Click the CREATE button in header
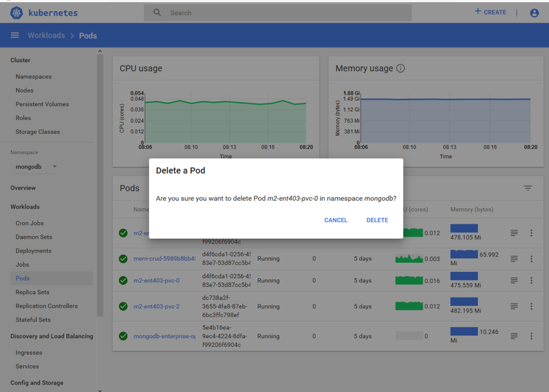Screen dimensions: 549x392 coord(490,12)
